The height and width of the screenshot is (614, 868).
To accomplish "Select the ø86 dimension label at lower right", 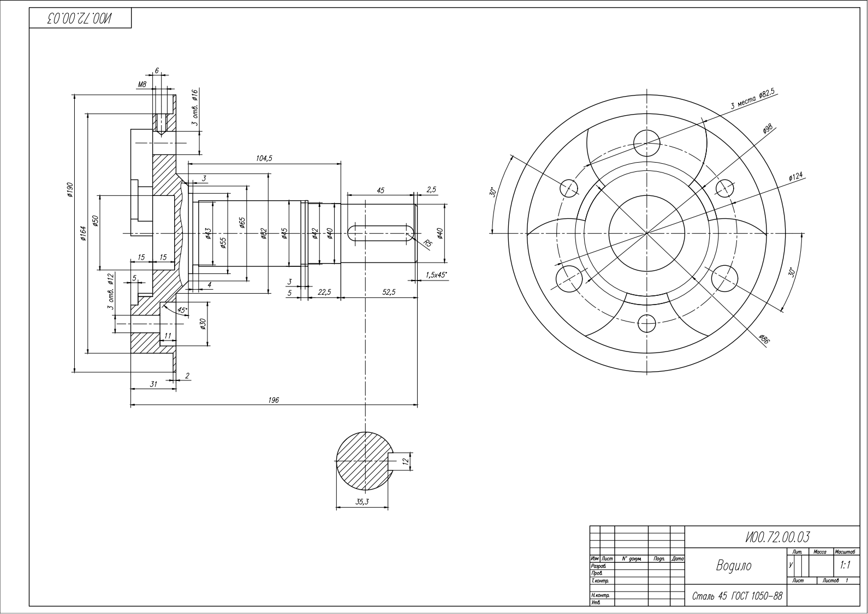I will [x=764, y=339].
